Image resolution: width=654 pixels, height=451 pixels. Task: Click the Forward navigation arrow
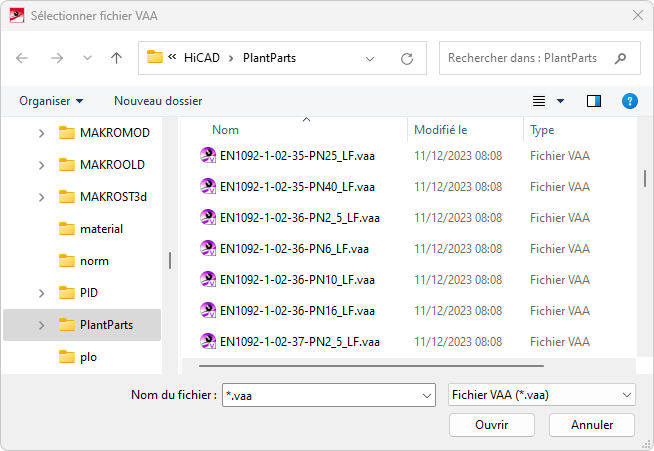(57, 58)
